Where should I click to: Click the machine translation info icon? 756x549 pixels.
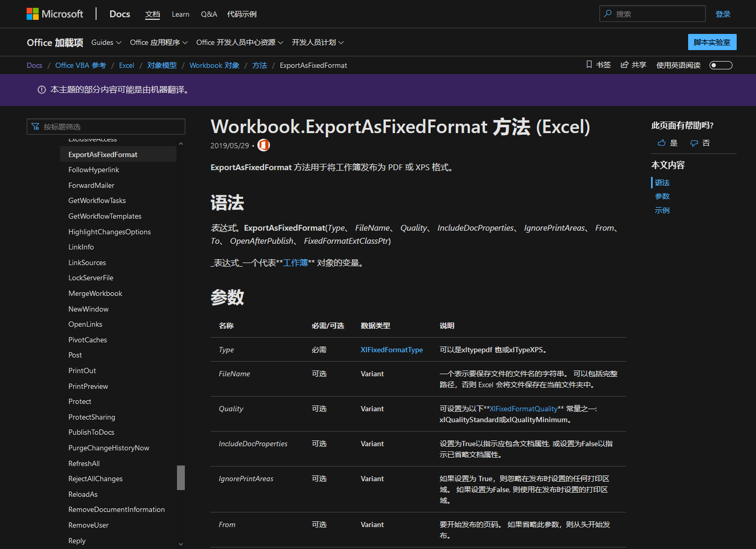pyautogui.click(x=42, y=90)
